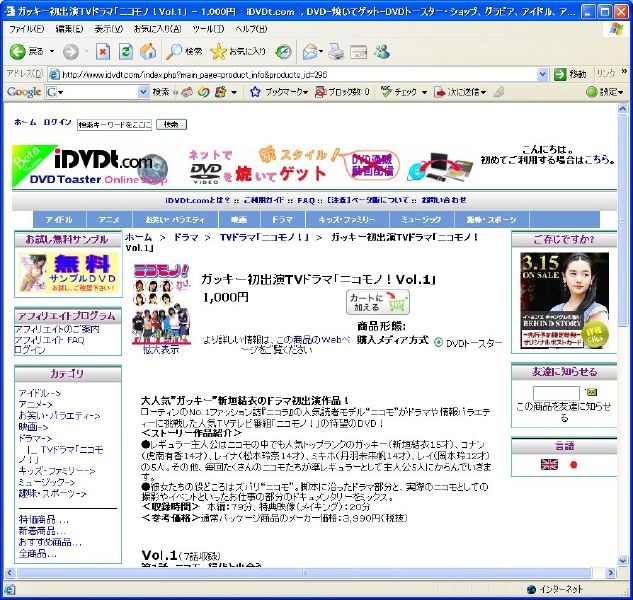The height and width of the screenshot is (600, 633).
Task: Click the 3.15 ON SALE banner image
Action: 564,300
